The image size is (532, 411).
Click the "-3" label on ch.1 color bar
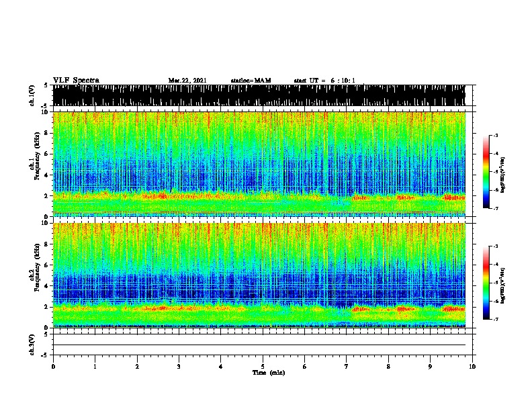496,135
